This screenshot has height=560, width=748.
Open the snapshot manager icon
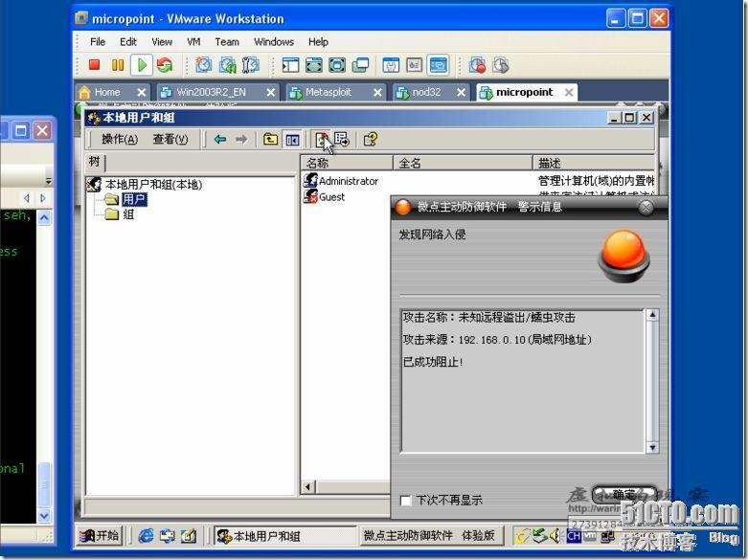[250, 65]
